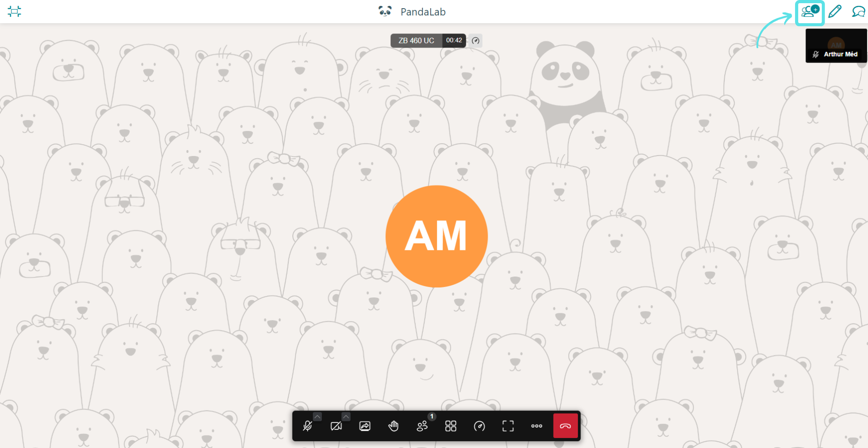Expand camera options arrow
868x448 pixels.
[x=346, y=417]
